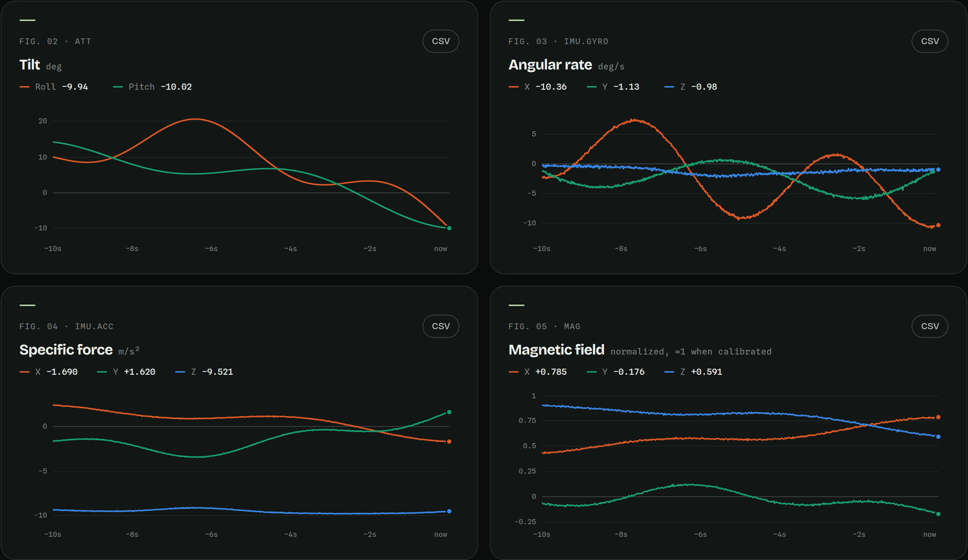
Task: Click the Specific force CSV button
Action: [440, 326]
